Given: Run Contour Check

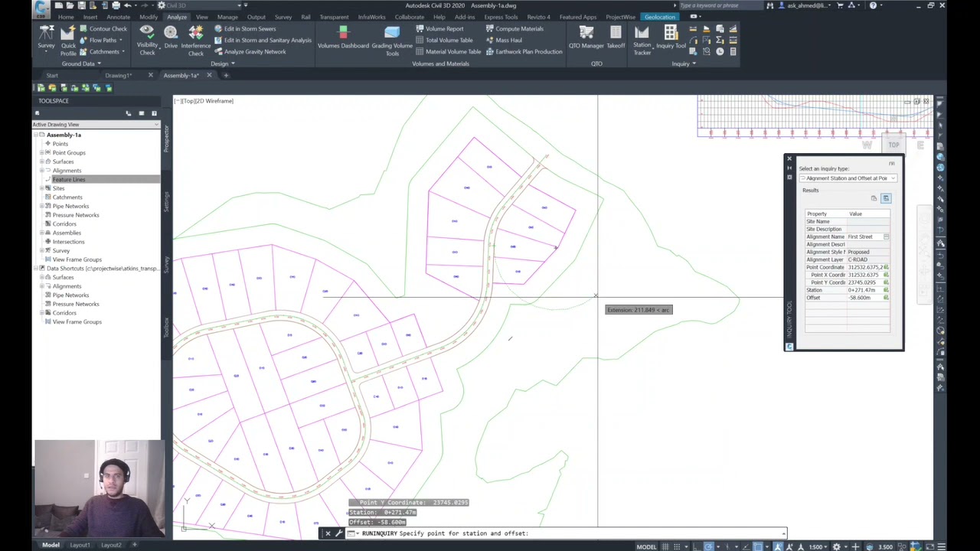Looking at the screenshot, I should [x=103, y=29].
